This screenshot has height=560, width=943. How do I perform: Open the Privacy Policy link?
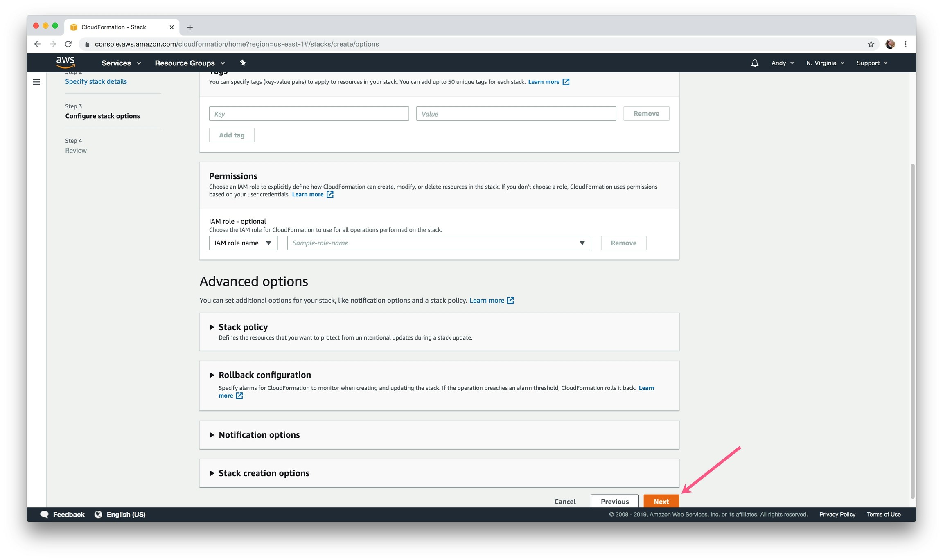837,514
